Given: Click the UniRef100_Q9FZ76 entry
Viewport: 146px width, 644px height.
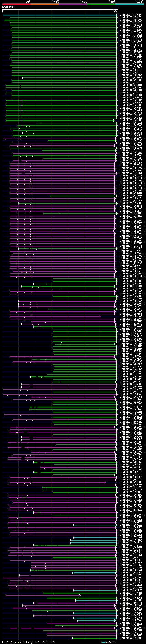Looking at the screenshot, I should click(131, 98).
